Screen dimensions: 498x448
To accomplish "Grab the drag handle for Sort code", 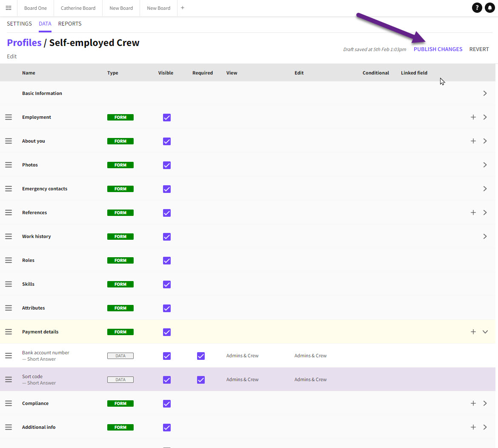I will pos(9,379).
